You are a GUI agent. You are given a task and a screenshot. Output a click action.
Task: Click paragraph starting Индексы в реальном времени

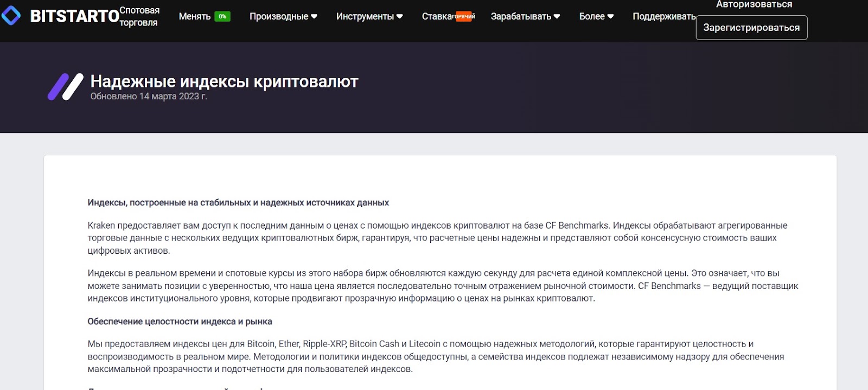tap(443, 286)
